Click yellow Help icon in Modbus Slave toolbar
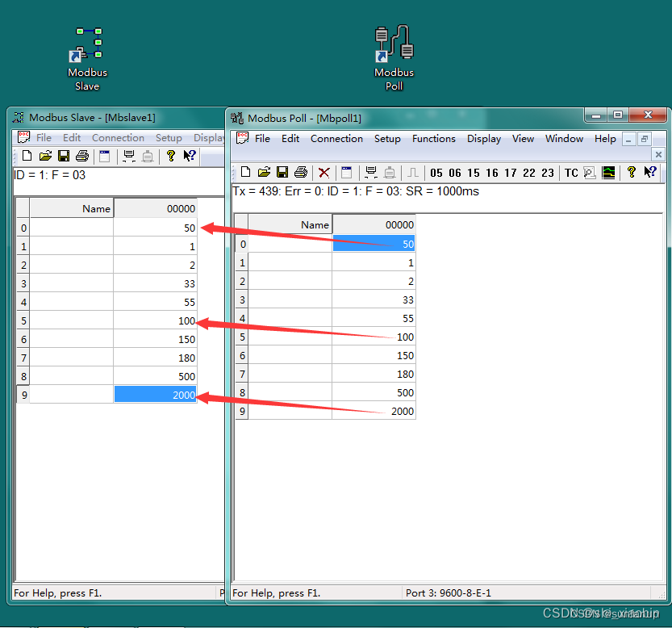The height and width of the screenshot is (628, 672). (170, 156)
